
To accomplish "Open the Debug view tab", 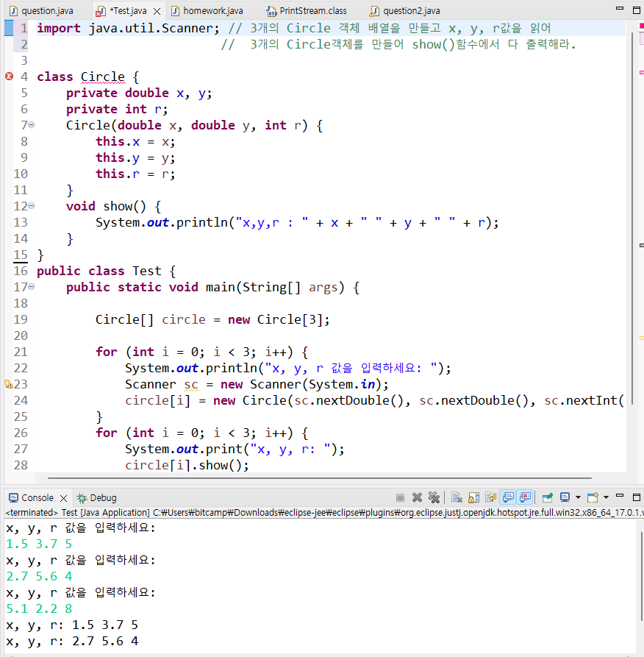I will coord(97,498).
